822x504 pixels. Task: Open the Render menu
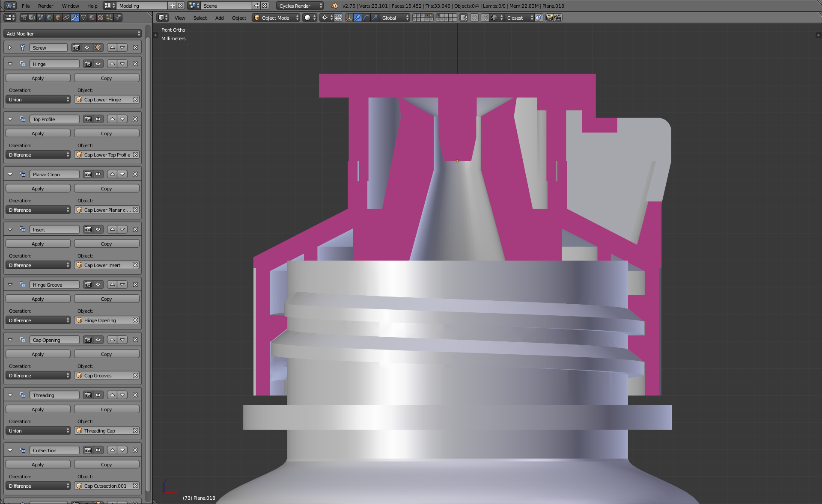pyautogui.click(x=45, y=6)
